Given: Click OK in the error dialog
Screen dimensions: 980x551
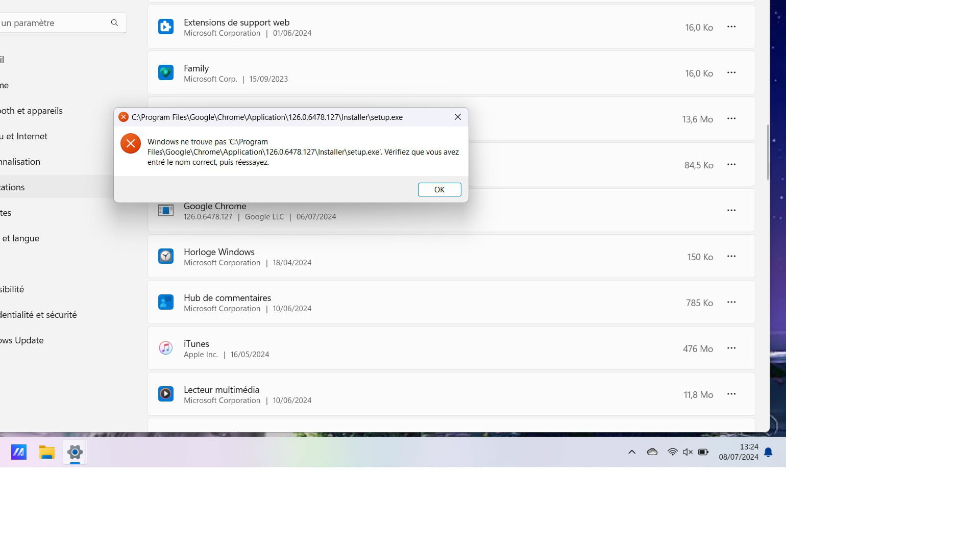Looking at the screenshot, I should point(439,189).
